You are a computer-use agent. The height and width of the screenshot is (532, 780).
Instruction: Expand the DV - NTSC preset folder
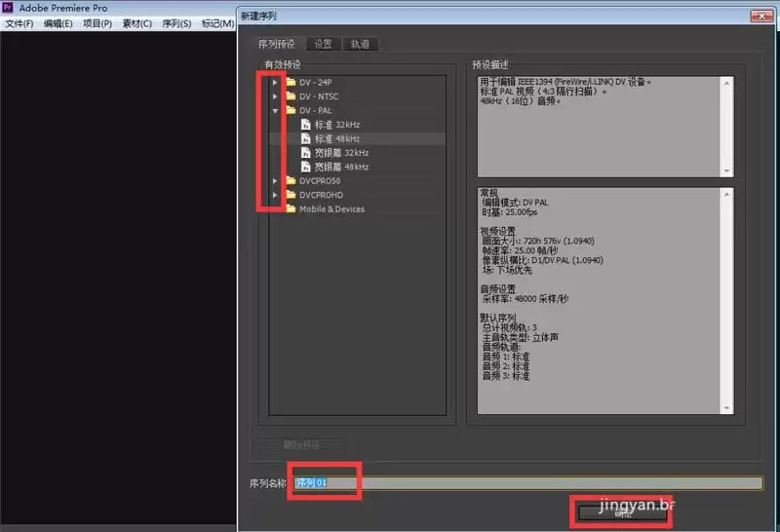(275, 95)
